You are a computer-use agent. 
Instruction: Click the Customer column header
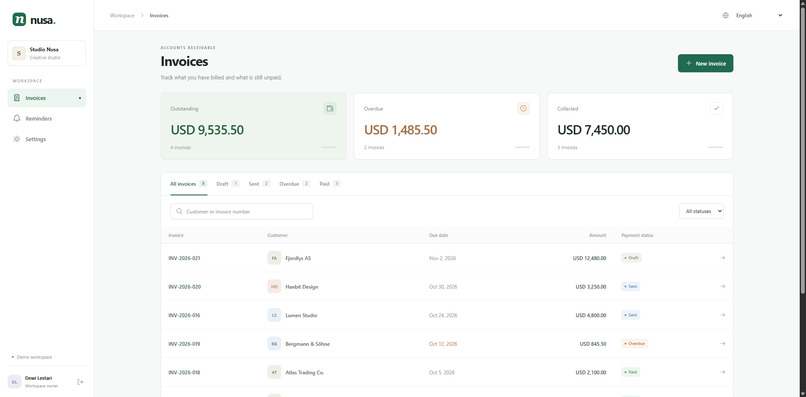click(x=278, y=235)
